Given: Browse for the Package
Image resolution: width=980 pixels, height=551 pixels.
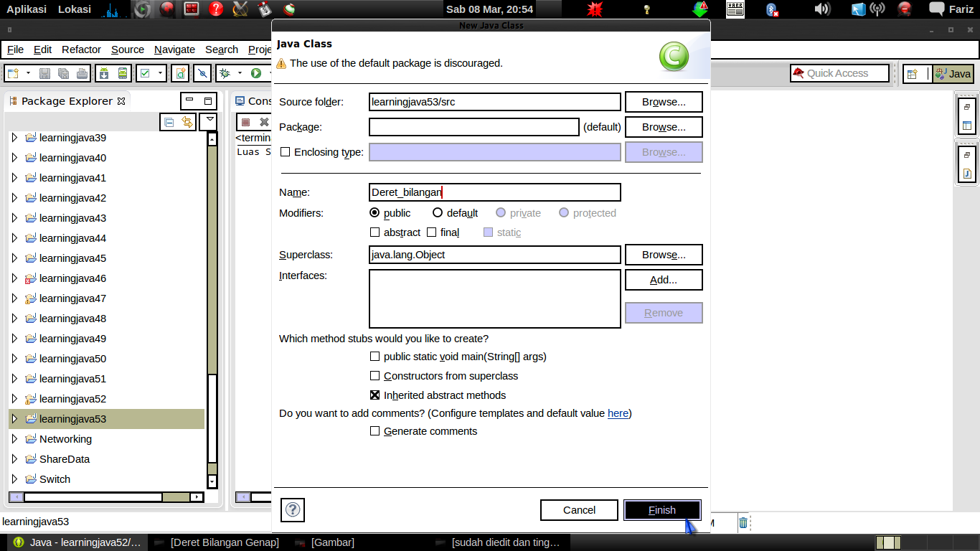Looking at the screenshot, I should [x=664, y=127].
